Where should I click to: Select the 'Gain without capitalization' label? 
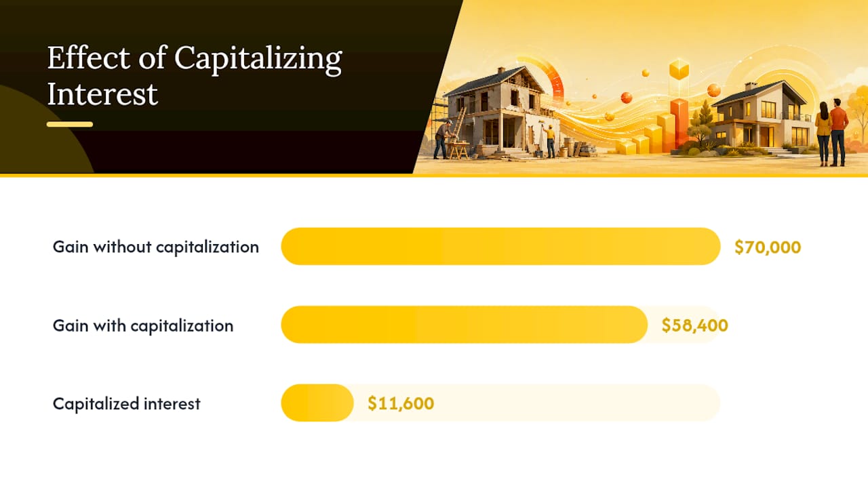click(156, 247)
